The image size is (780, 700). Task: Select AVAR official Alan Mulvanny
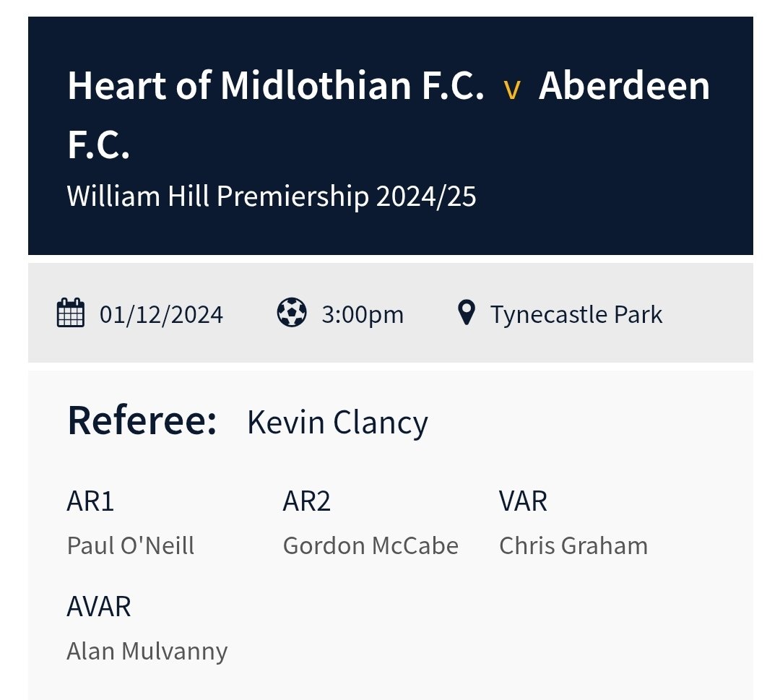click(x=147, y=652)
